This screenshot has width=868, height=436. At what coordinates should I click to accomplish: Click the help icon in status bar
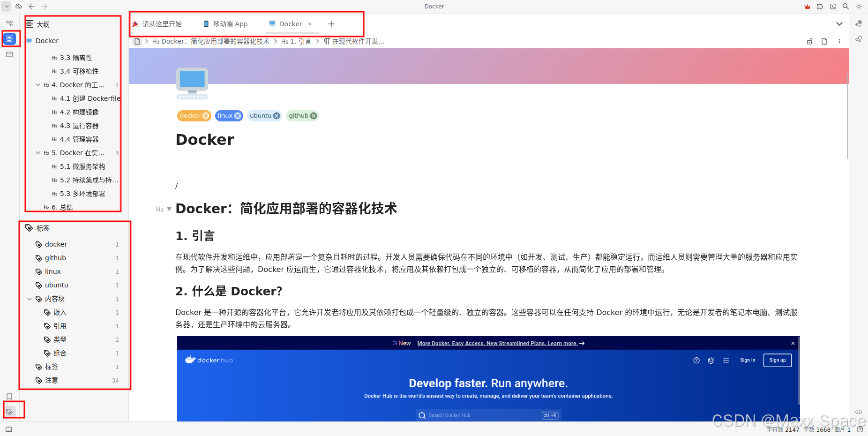pyautogui.click(x=860, y=429)
